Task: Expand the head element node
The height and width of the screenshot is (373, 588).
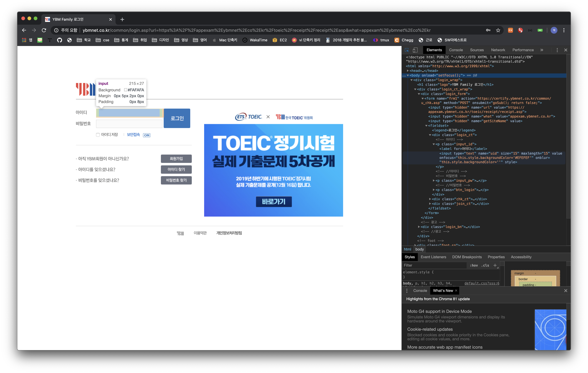Action: click(x=408, y=71)
